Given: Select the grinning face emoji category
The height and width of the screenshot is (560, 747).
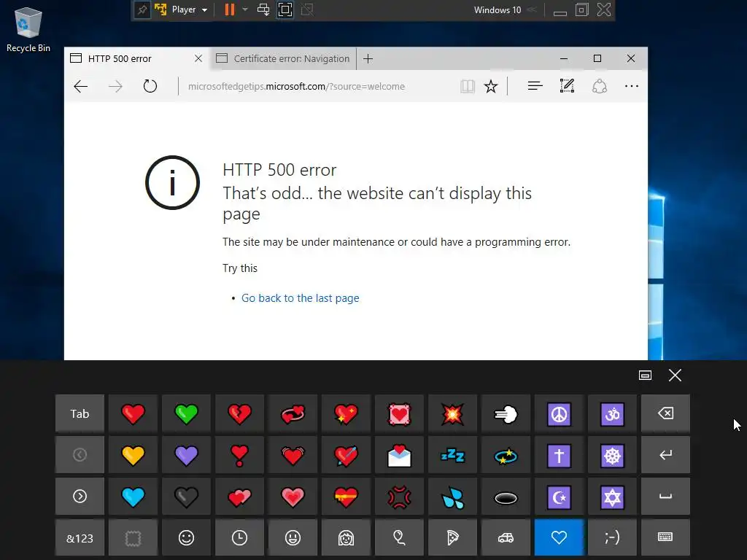Looking at the screenshot, I should (293, 538).
